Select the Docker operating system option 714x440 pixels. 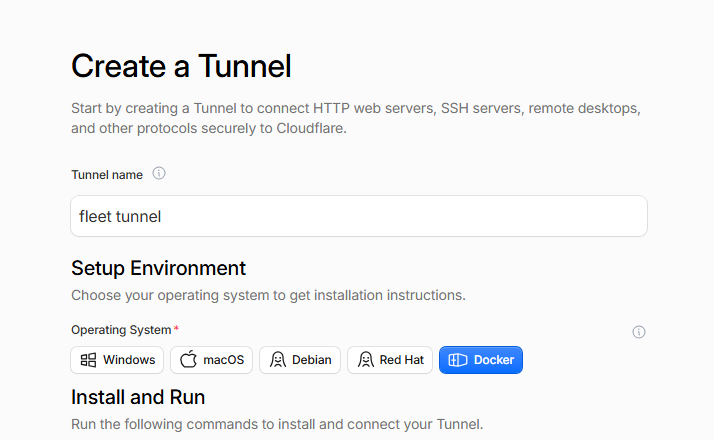481,360
